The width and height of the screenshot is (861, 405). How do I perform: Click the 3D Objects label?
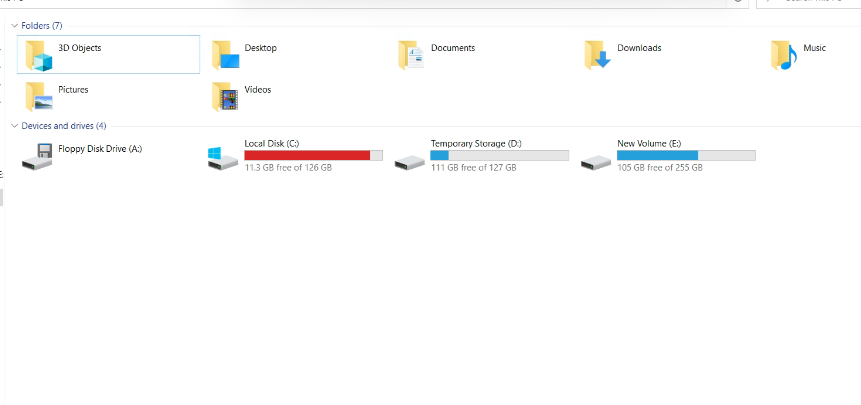(80, 48)
